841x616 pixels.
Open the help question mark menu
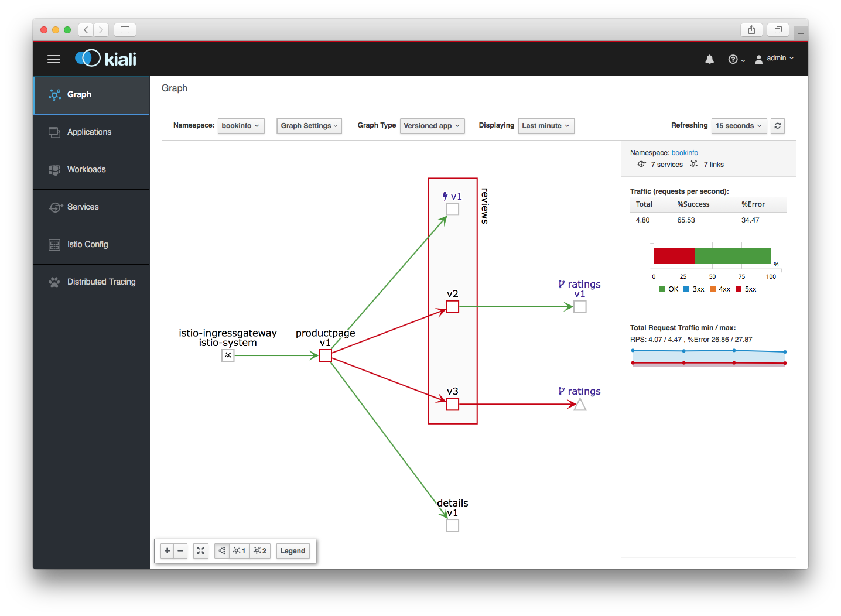tap(736, 59)
